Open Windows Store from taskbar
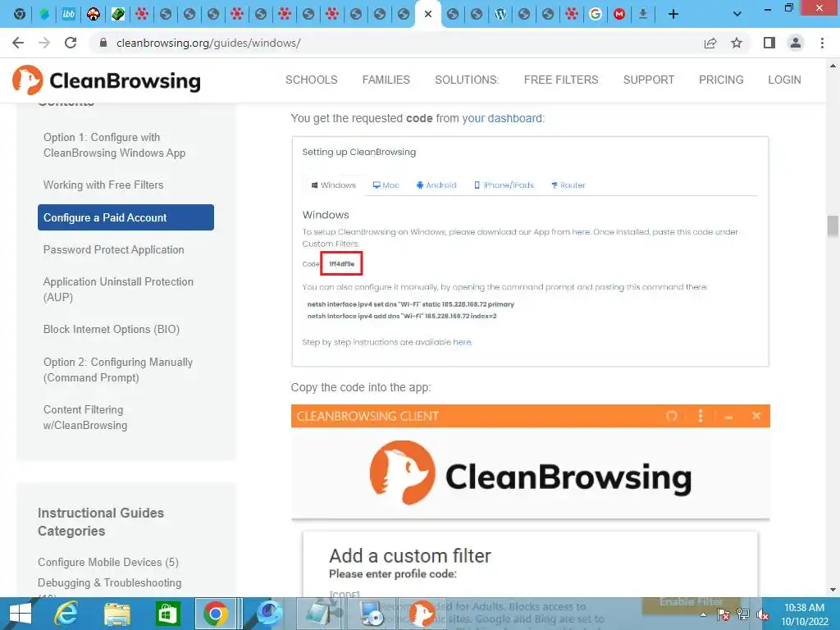Image resolution: width=840 pixels, height=630 pixels. pos(167,614)
